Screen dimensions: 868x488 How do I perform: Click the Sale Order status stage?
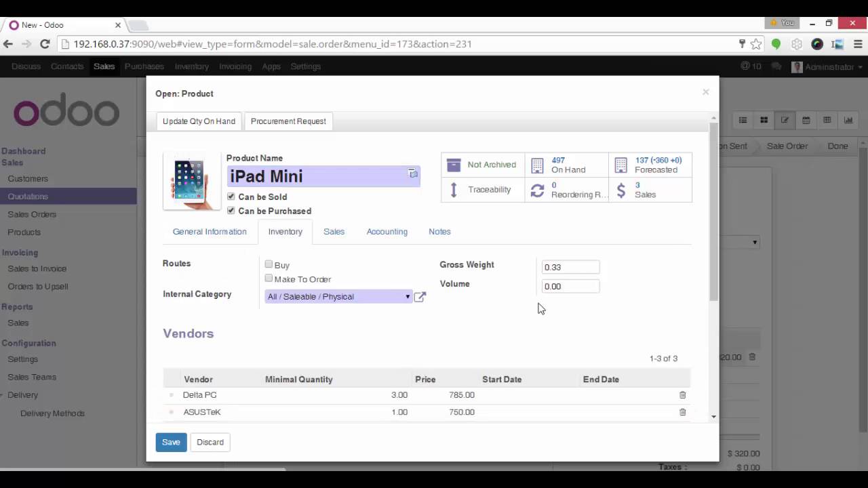click(787, 146)
